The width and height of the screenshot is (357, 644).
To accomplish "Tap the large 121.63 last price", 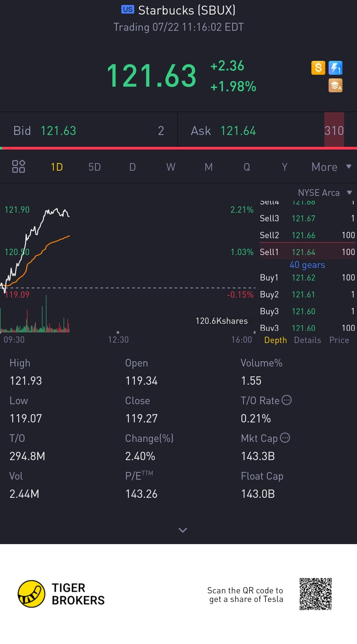I will pos(151,76).
